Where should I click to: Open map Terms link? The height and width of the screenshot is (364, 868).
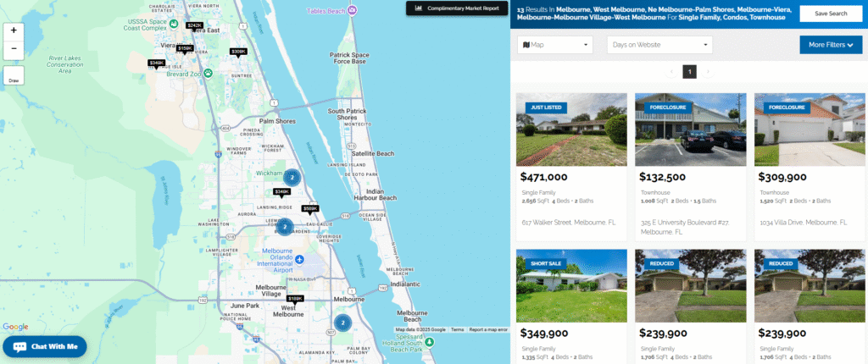pos(457,329)
